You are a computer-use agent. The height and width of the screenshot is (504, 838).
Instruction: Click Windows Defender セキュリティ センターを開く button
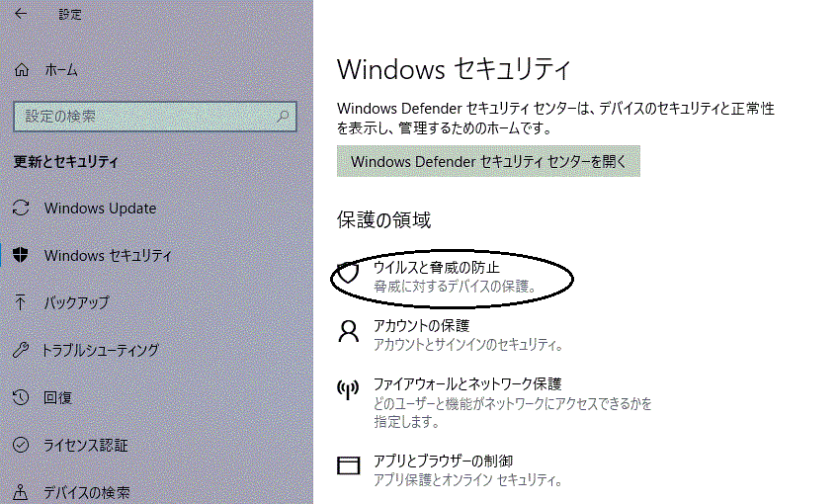(488, 161)
